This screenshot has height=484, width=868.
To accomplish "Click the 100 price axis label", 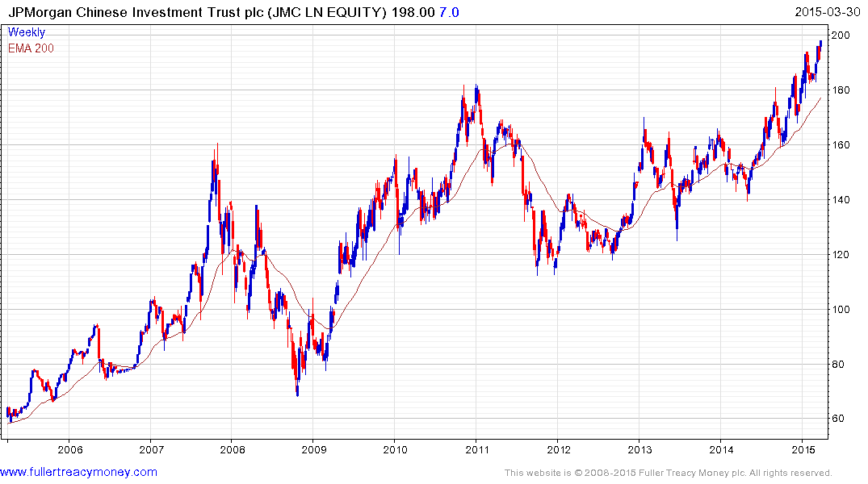I will pos(841,309).
